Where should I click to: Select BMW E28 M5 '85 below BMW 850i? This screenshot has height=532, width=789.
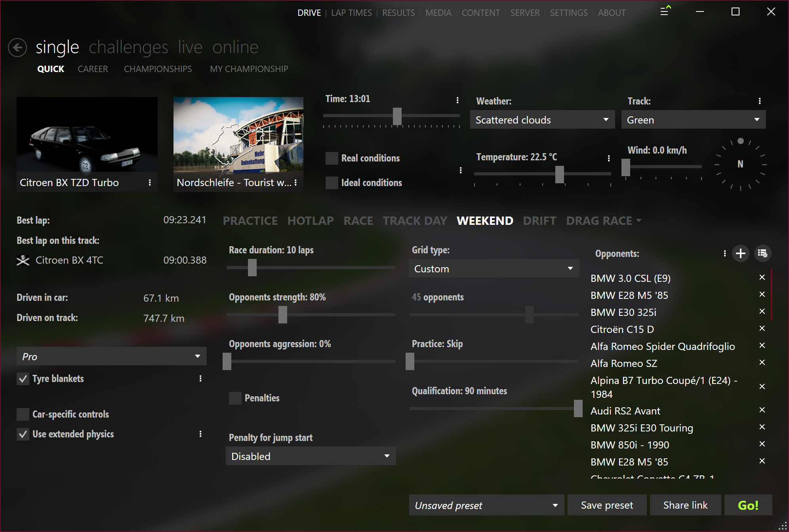tap(629, 462)
